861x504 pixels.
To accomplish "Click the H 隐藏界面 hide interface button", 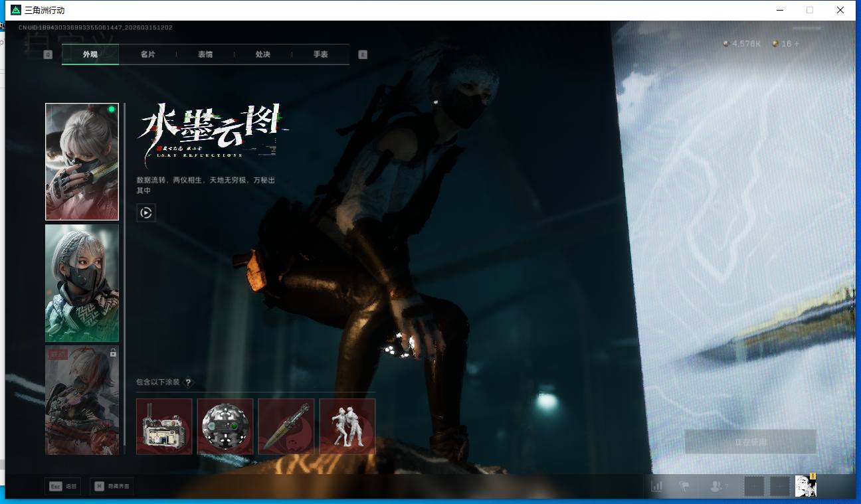I will point(112,487).
